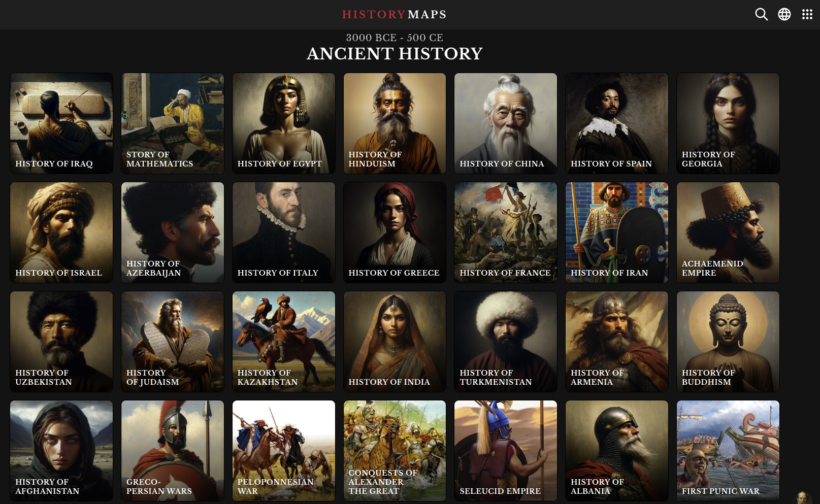Open the History of Georgia card

pos(728,123)
